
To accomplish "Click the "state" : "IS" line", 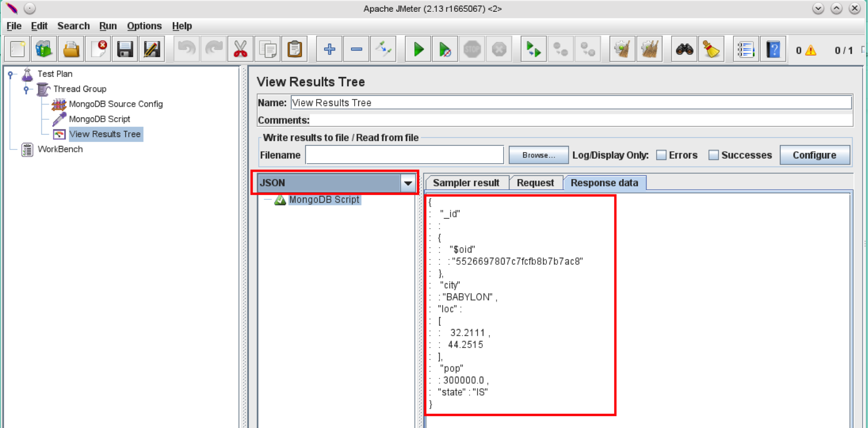I will (x=463, y=392).
